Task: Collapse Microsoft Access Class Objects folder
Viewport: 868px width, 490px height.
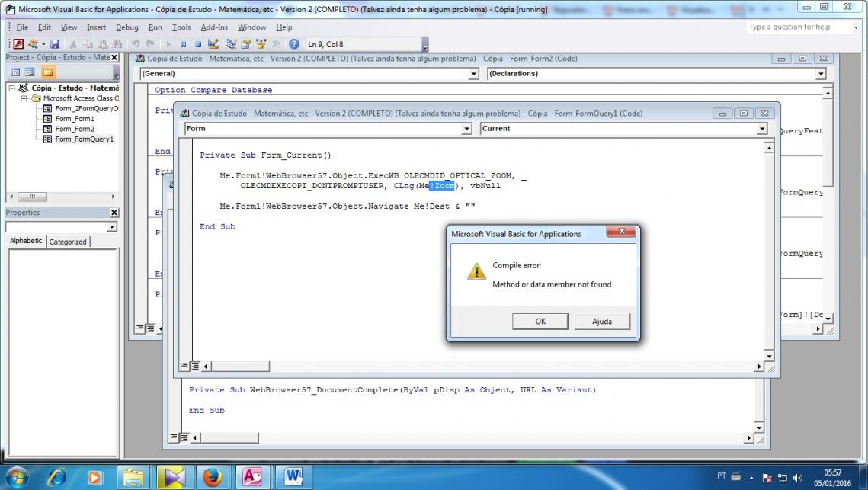Action: click(24, 98)
